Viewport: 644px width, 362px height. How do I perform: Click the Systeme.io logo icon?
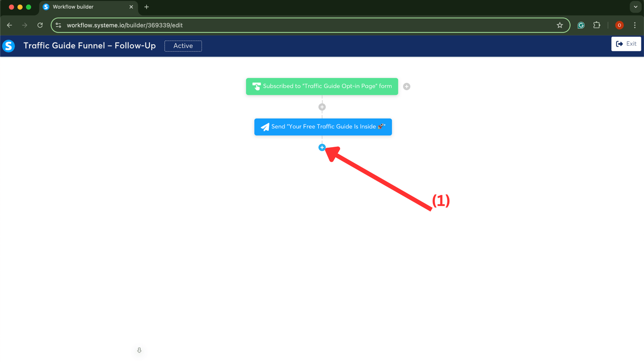(9, 46)
